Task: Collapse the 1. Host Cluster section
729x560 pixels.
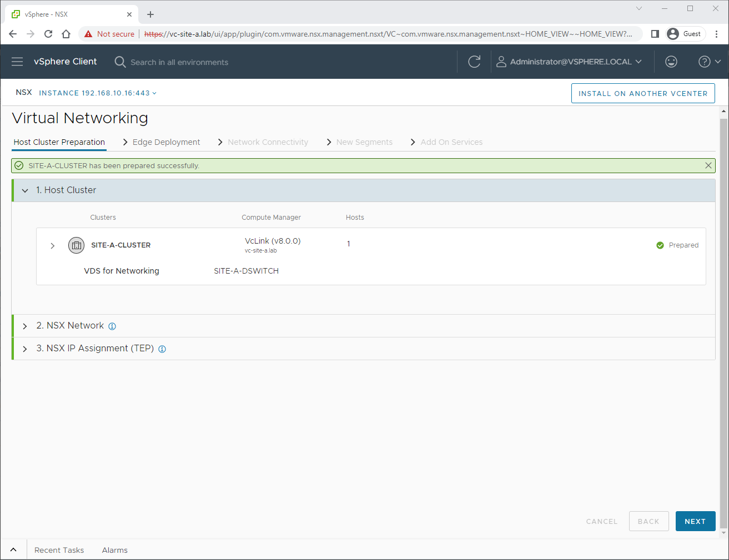Action: click(25, 190)
